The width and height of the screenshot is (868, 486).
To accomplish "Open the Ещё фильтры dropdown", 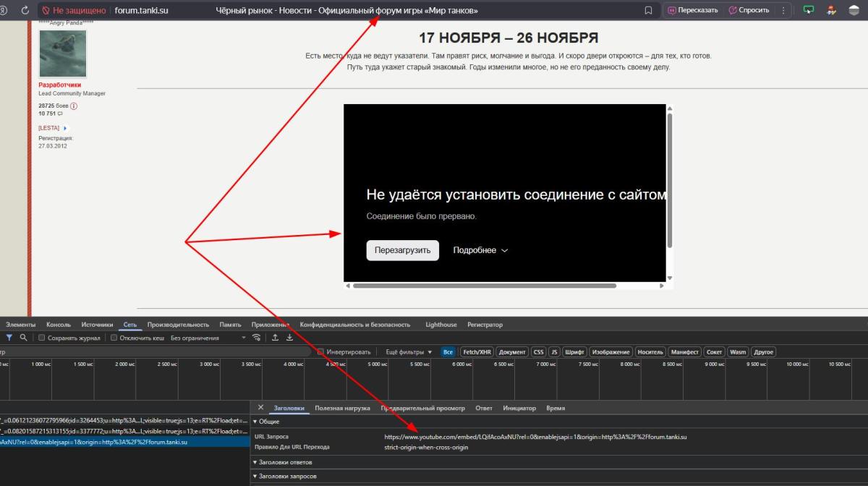I will click(x=409, y=352).
